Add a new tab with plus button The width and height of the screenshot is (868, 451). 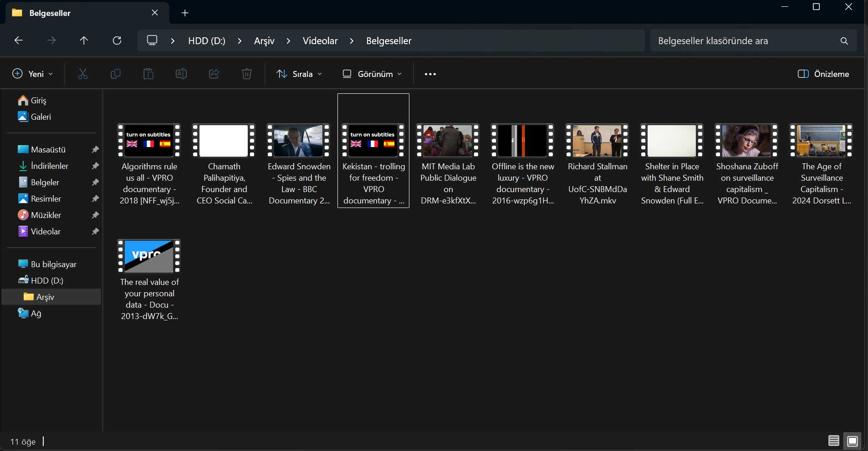click(x=185, y=13)
